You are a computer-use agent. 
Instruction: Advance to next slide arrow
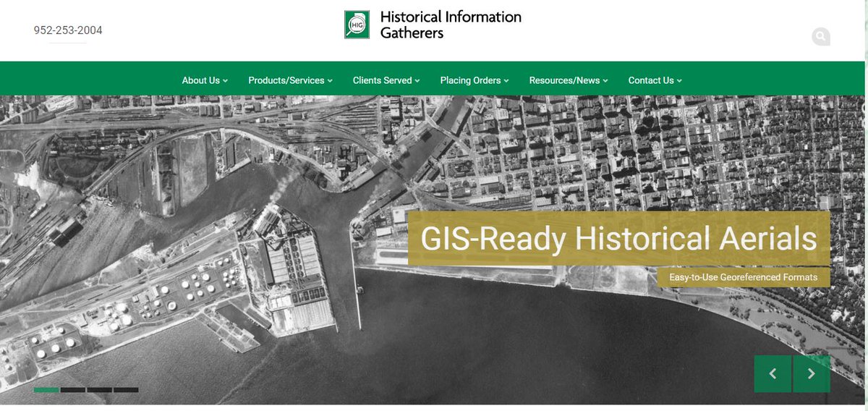[x=812, y=374]
